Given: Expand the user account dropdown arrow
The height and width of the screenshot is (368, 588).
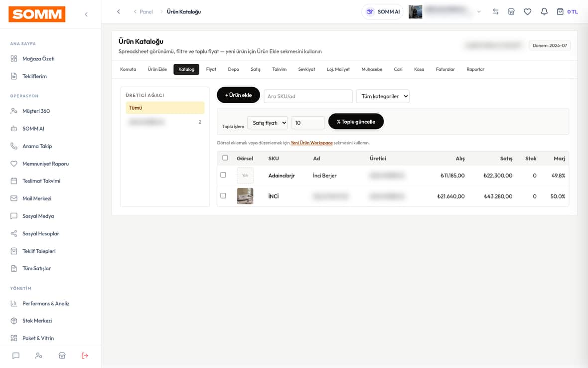Looking at the screenshot, I should pos(479,11).
